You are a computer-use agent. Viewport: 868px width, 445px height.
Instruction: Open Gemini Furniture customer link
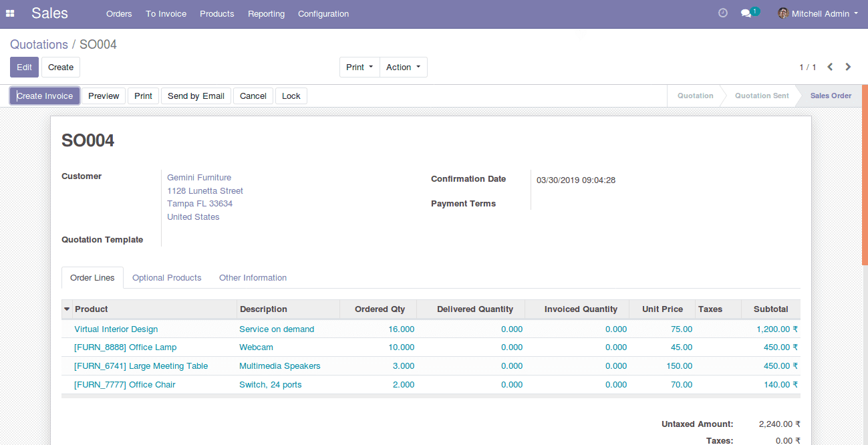coord(199,178)
